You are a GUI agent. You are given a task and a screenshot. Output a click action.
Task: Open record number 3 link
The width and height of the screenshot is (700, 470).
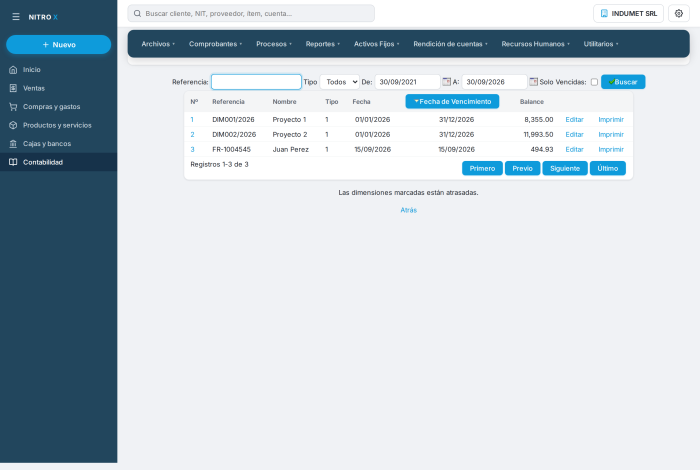click(192, 150)
